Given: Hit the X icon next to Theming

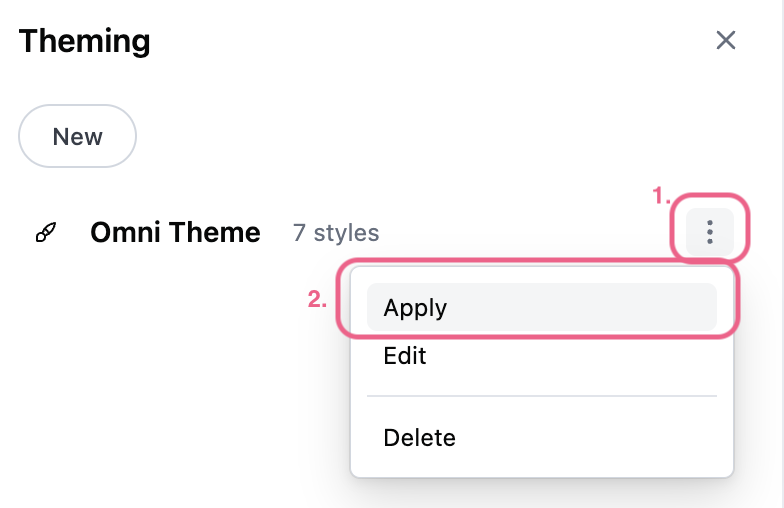Looking at the screenshot, I should click(x=726, y=40).
